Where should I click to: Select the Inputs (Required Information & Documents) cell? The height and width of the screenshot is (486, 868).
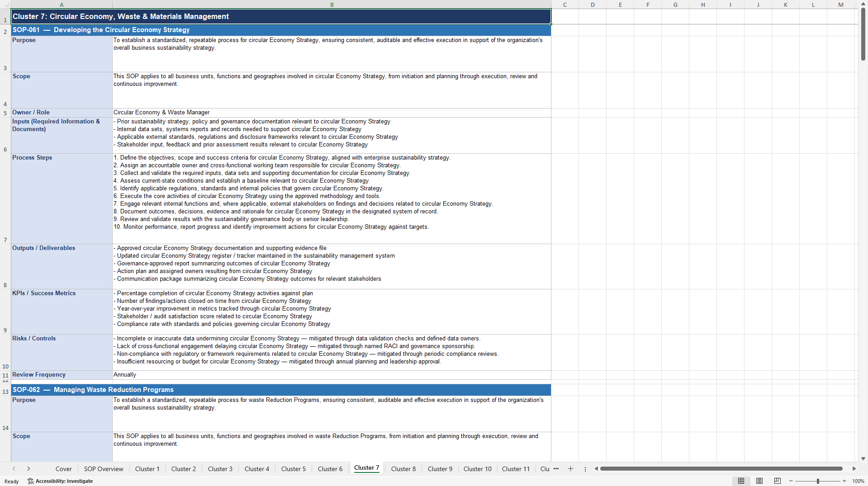point(62,136)
